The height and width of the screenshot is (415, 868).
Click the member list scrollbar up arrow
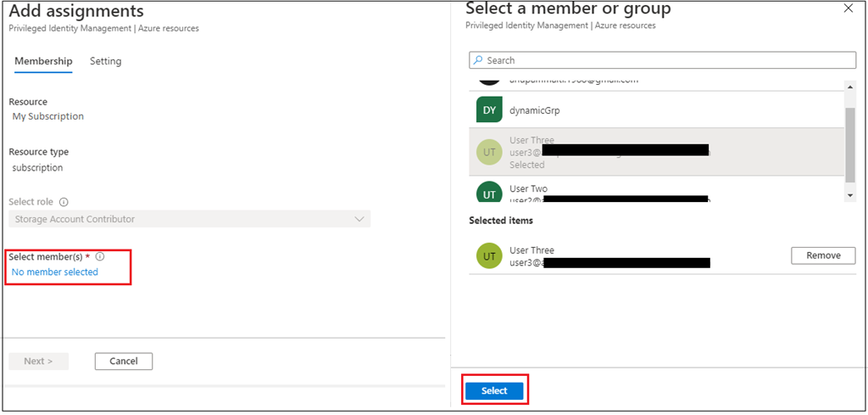[x=849, y=87]
